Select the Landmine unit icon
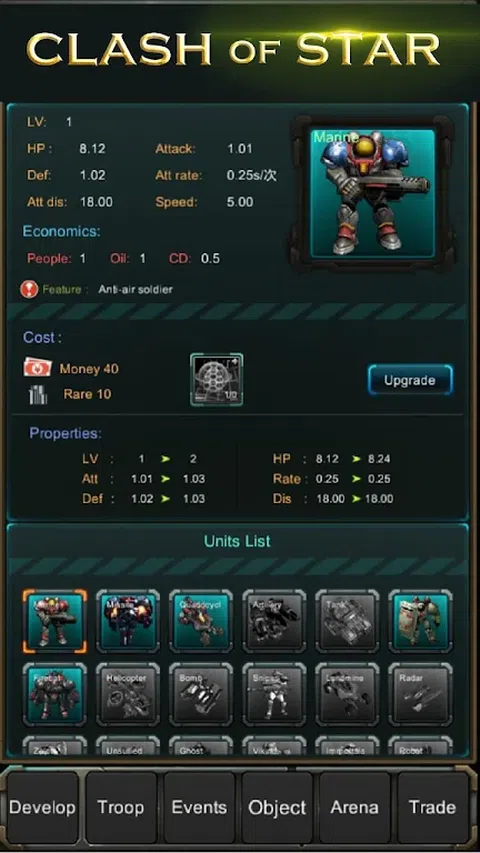 [347, 694]
